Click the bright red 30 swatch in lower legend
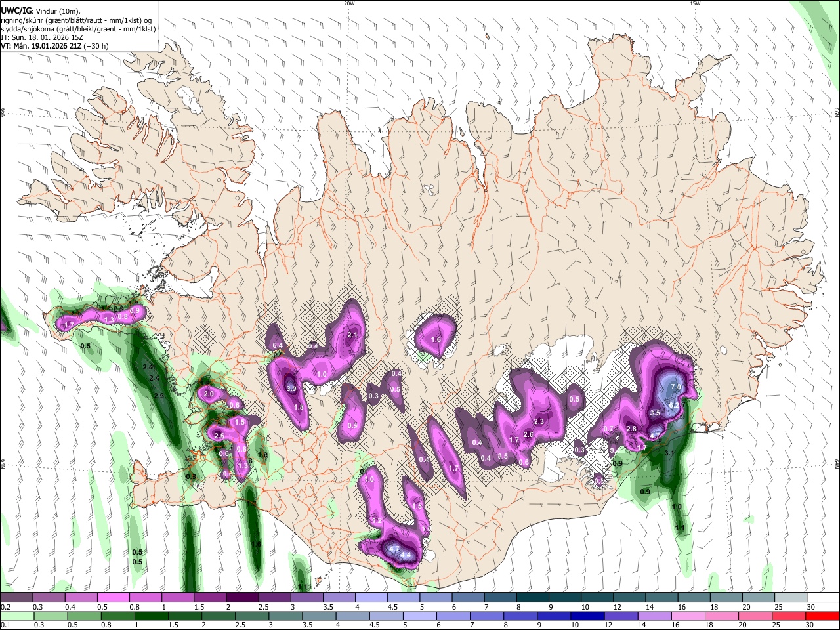The height and width of the screenshot is (630, 840). coord(822,616)
